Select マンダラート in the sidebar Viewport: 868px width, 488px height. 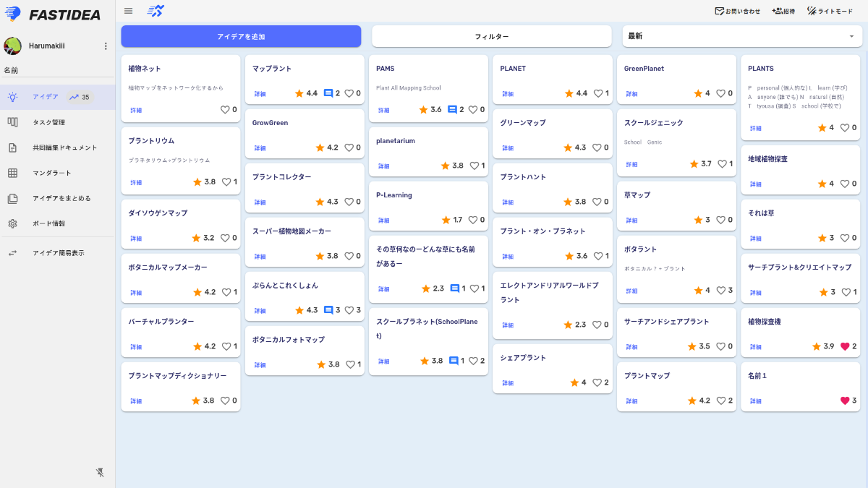(52, 173)
